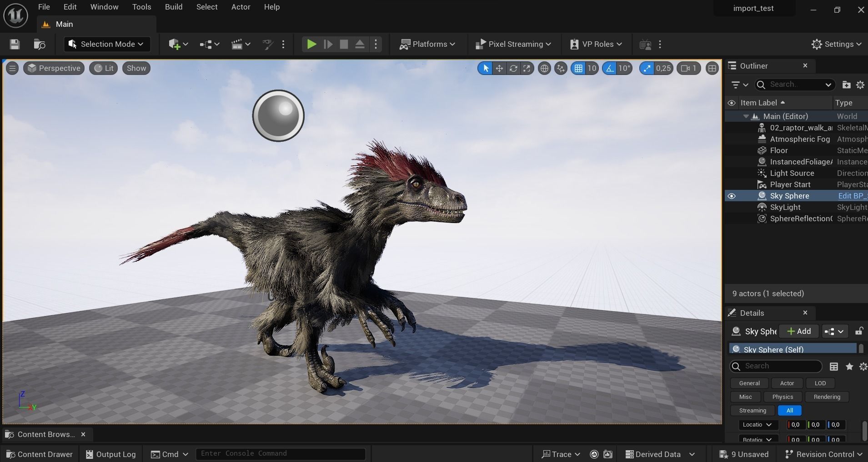Open the Blueprints toolbar icon

point(209,44)
